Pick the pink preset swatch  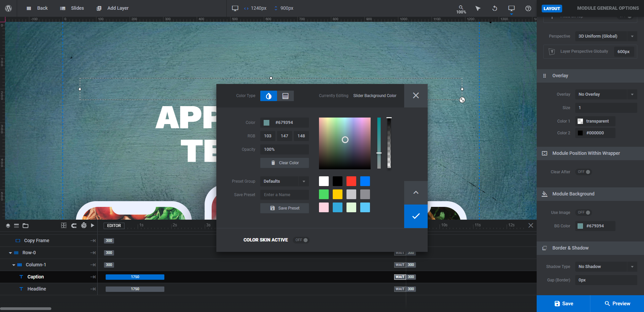pos(324,208)
